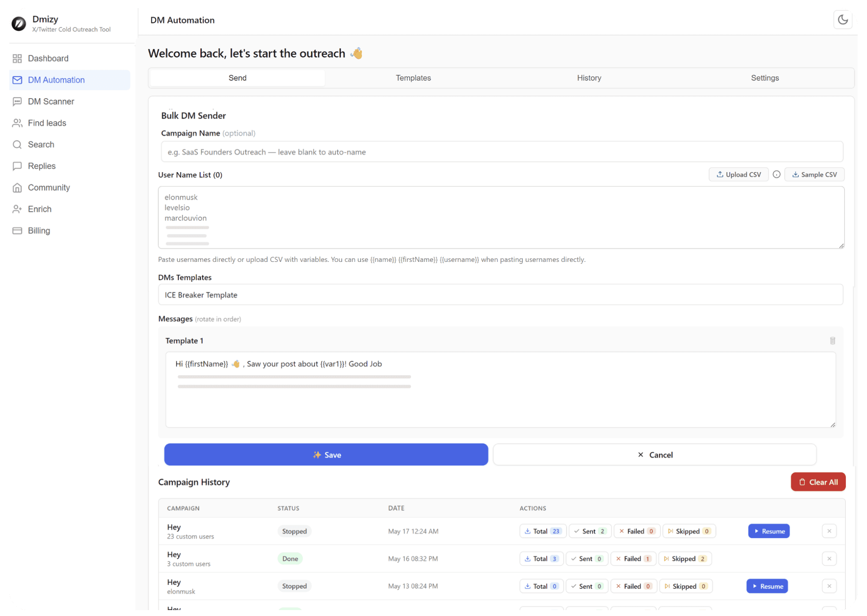The height and width of the screenshot is (616, 867).
Task: Click the CSV info icon
Action: 776,175
